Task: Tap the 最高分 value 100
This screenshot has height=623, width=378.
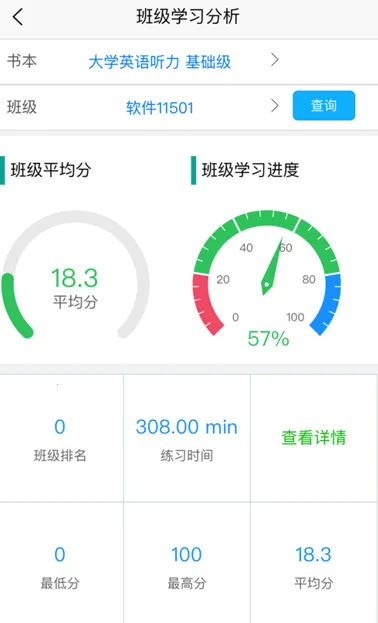Action: [x=186, y=555]
